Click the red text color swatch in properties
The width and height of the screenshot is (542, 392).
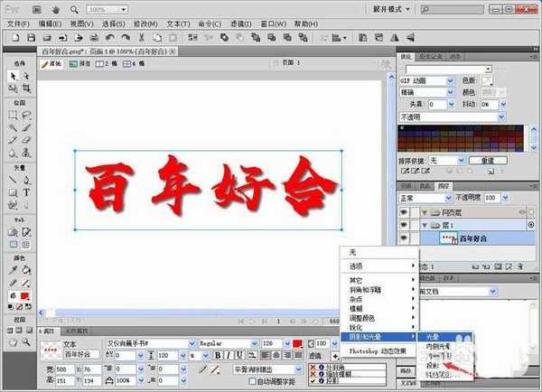[x=297, y=343]
